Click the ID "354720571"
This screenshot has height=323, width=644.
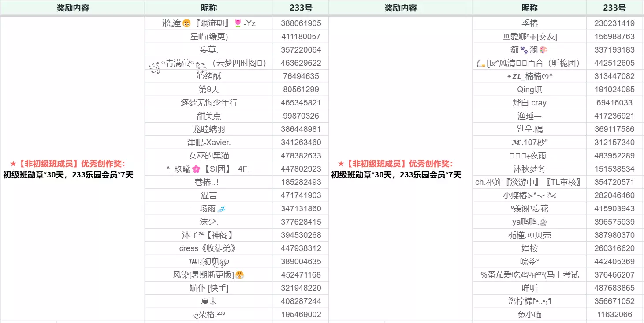point(614,182)
